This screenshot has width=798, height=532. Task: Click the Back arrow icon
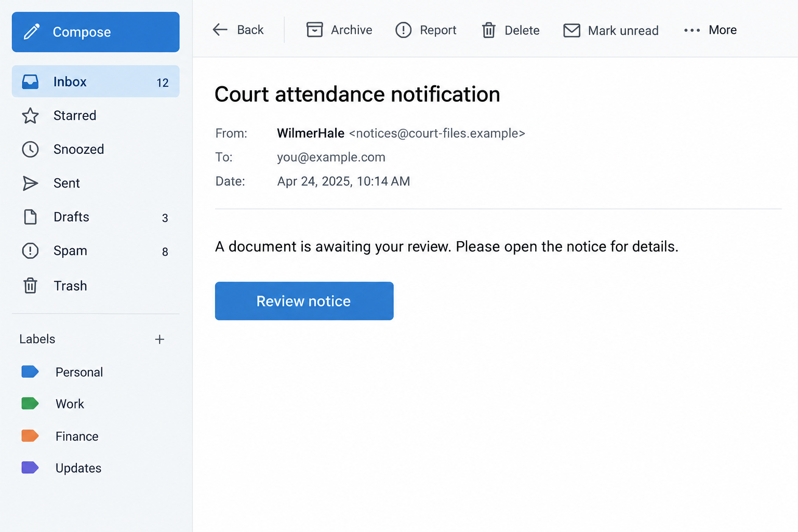[x=220, y=30]
